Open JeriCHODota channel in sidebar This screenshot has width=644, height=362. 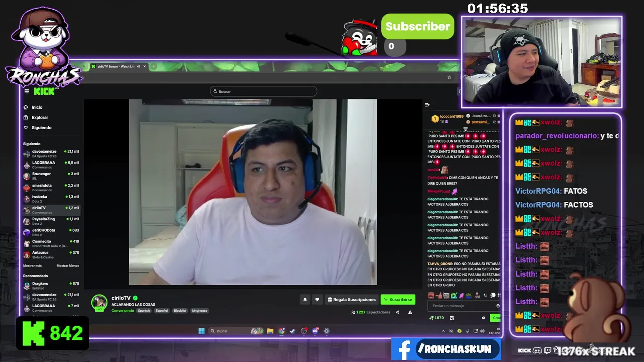(x=51, y=232)
